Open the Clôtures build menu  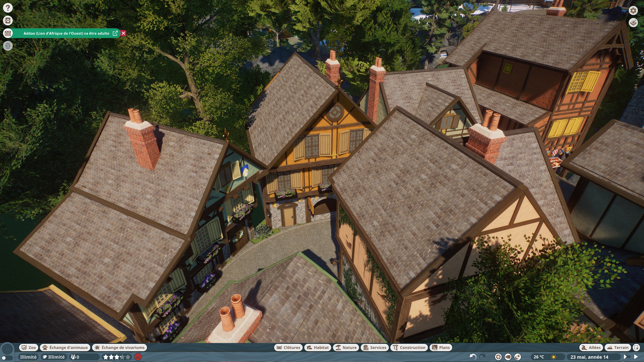[288, 347]
